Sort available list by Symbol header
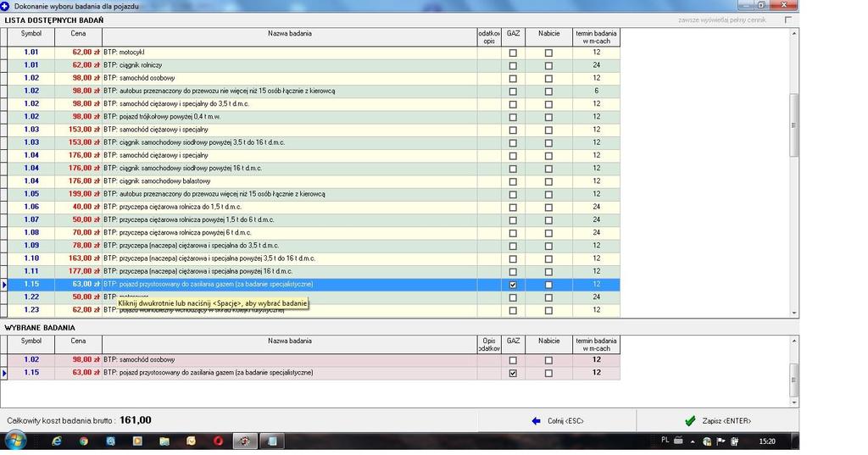 31,37
